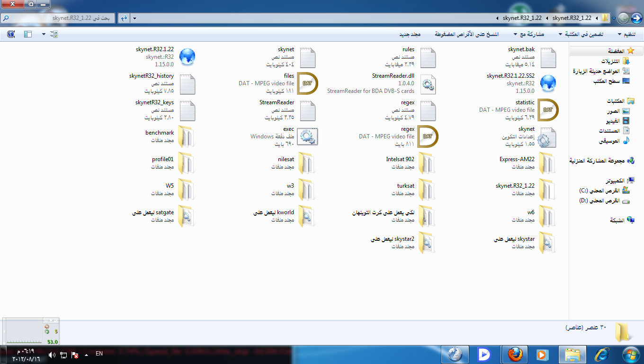644x364 pixels.
Task: Click the Forward navigation arrow
Action: (x=623, y=18)
